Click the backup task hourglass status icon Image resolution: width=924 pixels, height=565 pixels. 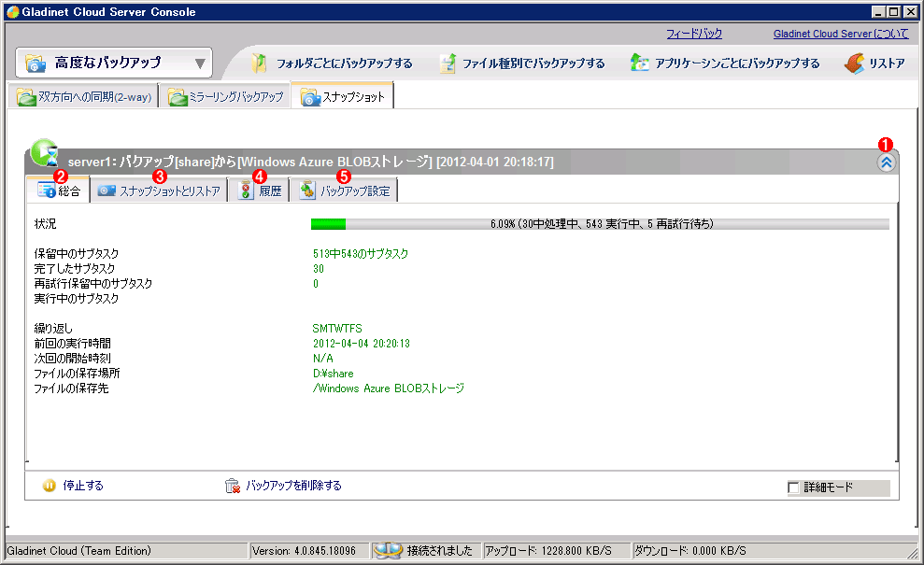tap(45, 153)
